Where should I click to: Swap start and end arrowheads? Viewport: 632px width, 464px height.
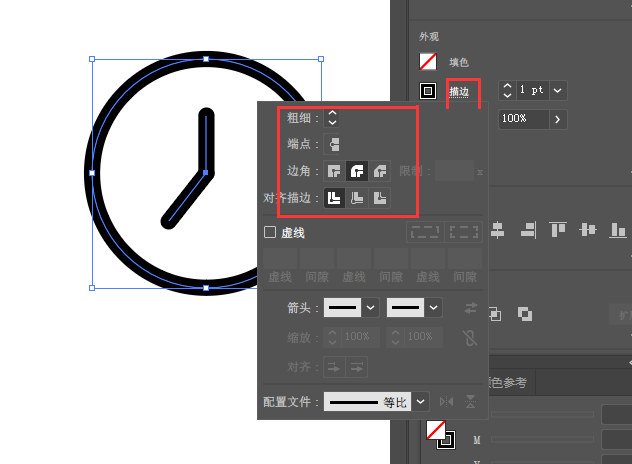(x=470, y=308)
